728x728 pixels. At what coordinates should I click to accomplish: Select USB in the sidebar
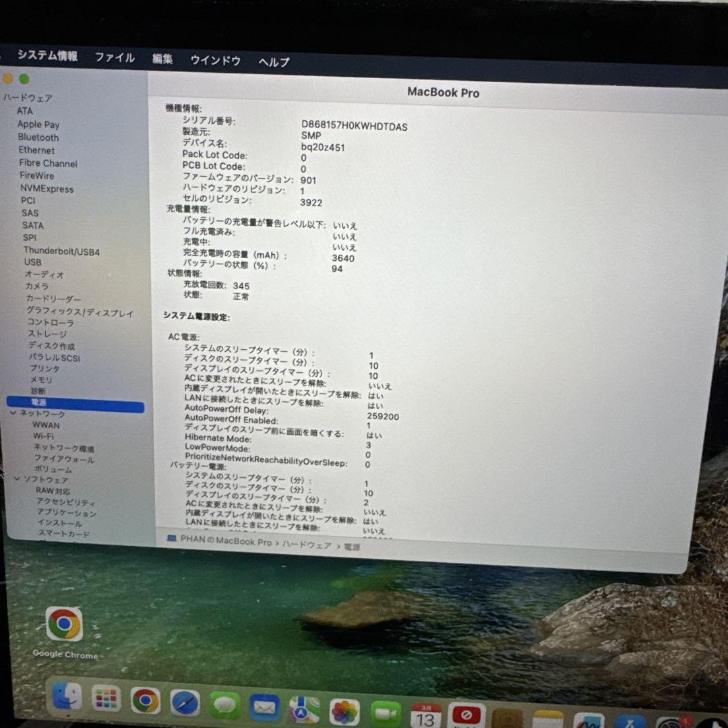[x=33, y=262]
